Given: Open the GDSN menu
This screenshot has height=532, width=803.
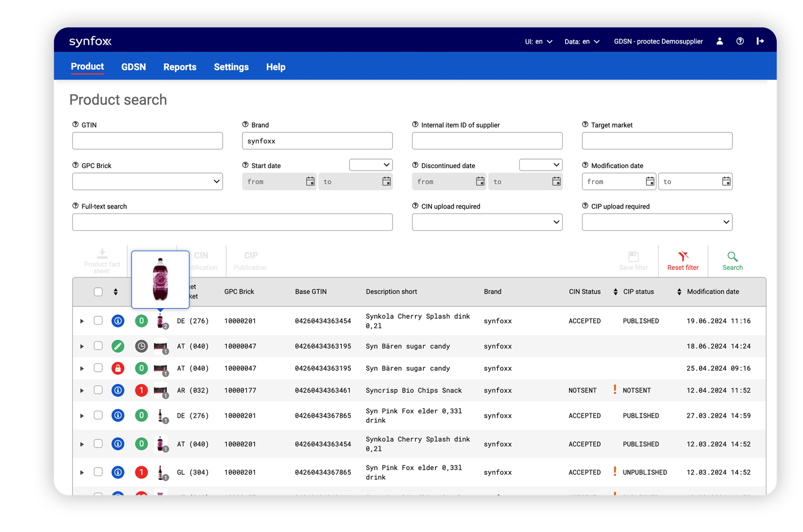Looking at the screenshot, I should 133,67.
